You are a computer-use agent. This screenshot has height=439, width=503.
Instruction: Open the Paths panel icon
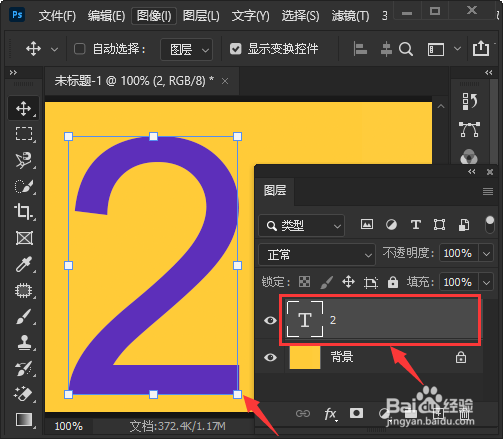470,129
